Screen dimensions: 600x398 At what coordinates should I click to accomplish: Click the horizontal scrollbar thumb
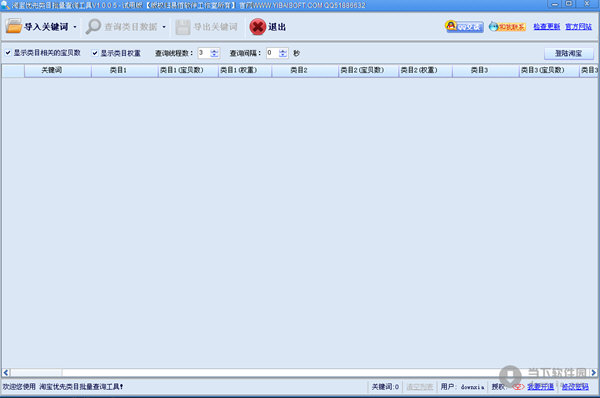36,372
